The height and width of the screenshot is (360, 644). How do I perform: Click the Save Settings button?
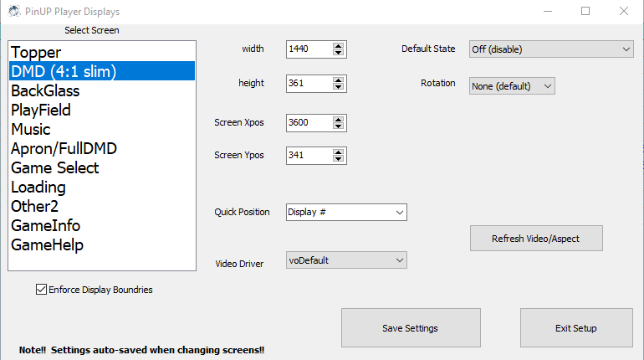pyautogui.click(x=411, y=328)
